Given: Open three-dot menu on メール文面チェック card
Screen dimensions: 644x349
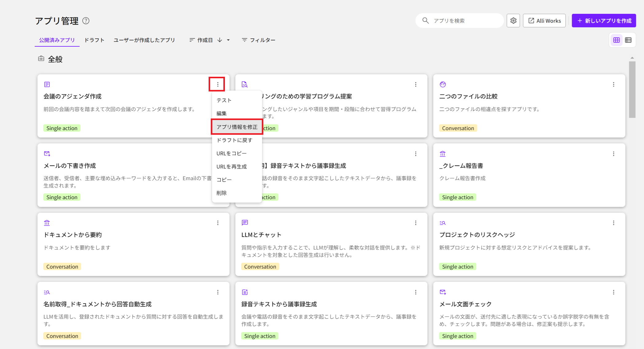Looking at the screenshot, I should 614,292.
